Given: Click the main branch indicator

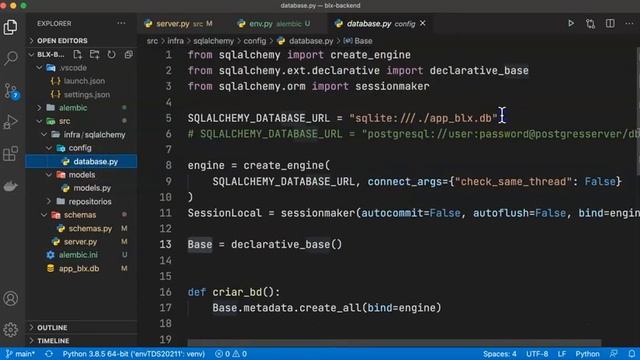Looking at the screenshot, I should [20, 354].
